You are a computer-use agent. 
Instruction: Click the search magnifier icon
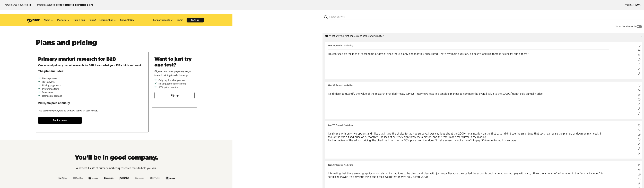coord(326,17)
